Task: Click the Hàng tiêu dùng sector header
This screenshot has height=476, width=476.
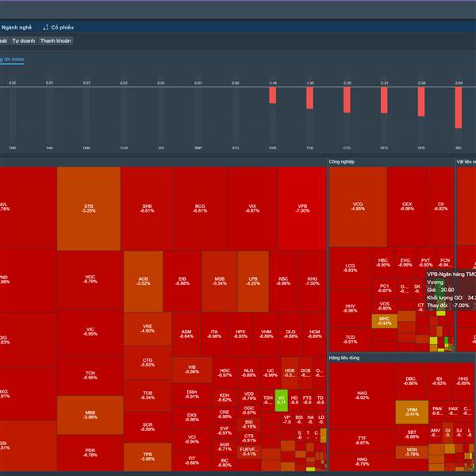Action: 344,358
